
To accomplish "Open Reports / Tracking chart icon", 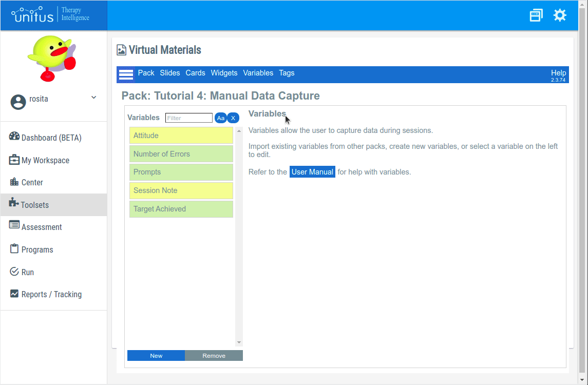I will (x=14, y=294).
